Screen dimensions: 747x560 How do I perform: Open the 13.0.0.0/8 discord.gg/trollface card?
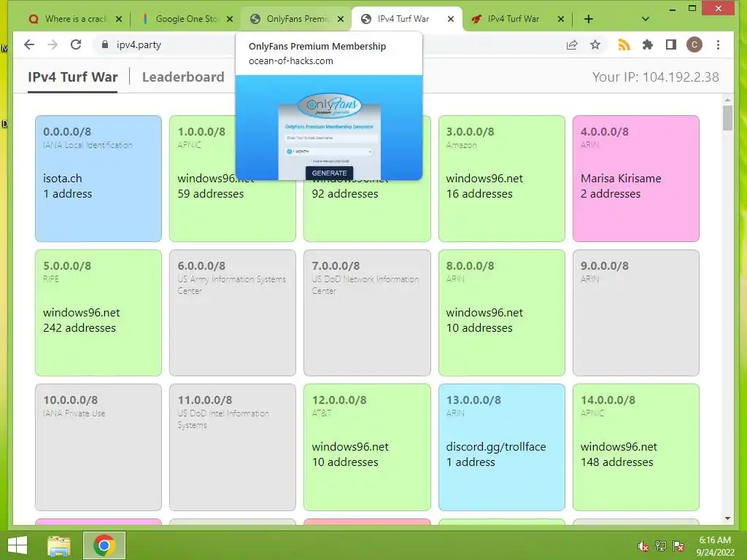(501, 447)
